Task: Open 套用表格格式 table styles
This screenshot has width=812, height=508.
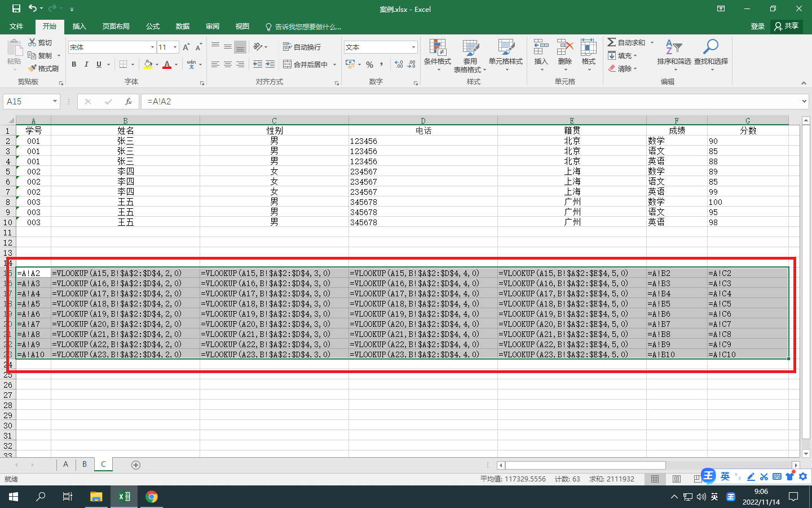Action: (470, 55)
